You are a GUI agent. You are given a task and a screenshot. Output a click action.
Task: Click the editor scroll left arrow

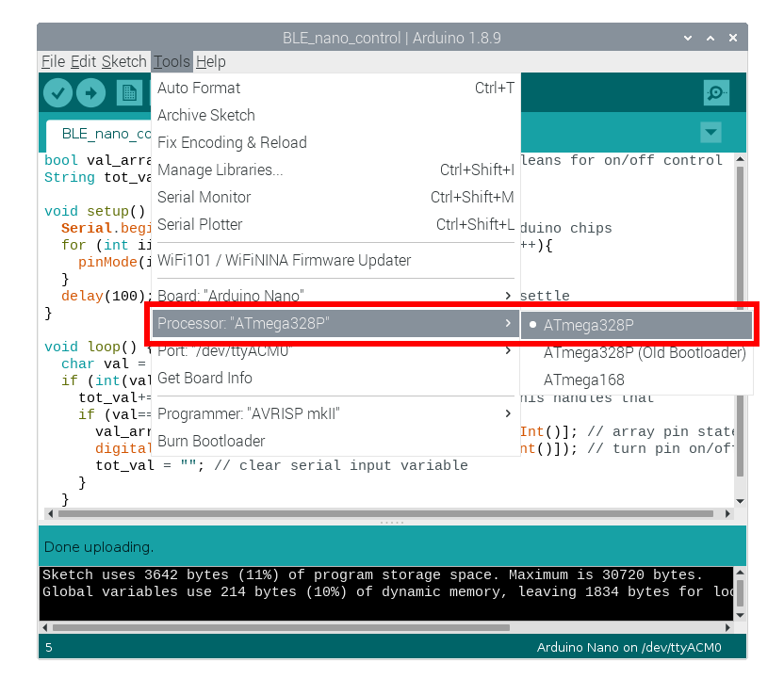point(50,513)
